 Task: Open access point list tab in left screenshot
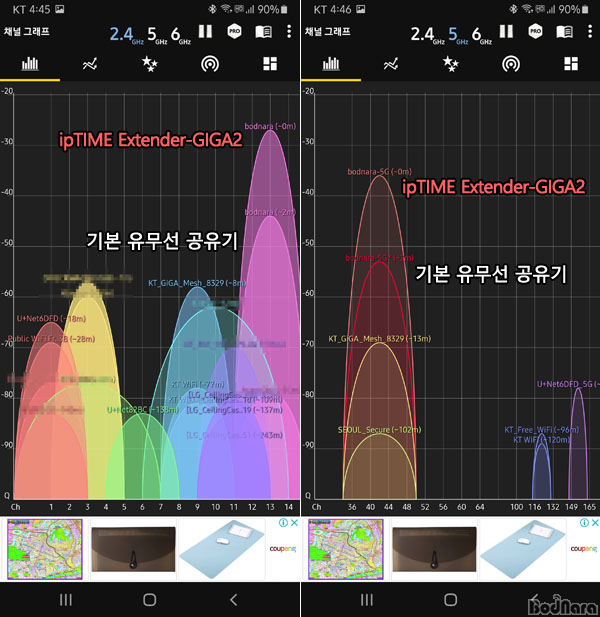pos(210,64)
